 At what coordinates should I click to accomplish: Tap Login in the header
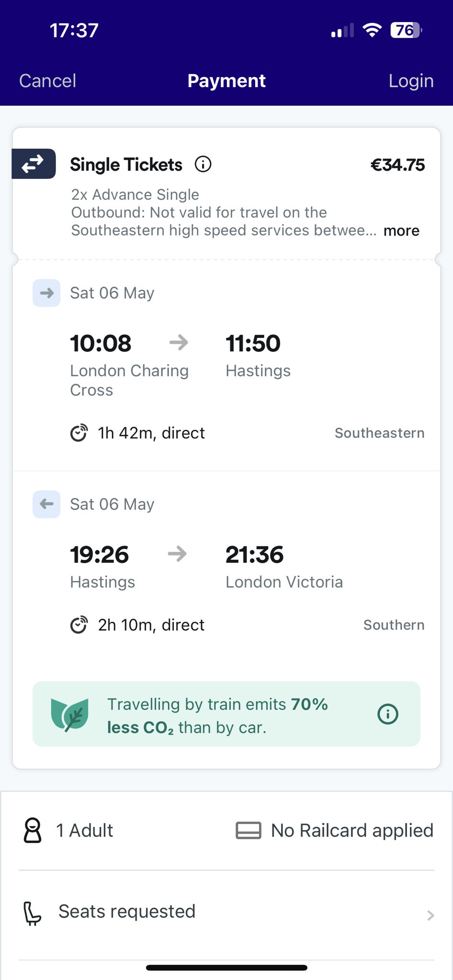(x=411, y=81)
